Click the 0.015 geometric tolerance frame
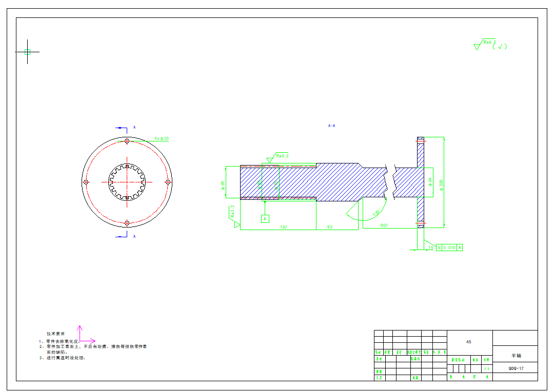 coord(449,247)
